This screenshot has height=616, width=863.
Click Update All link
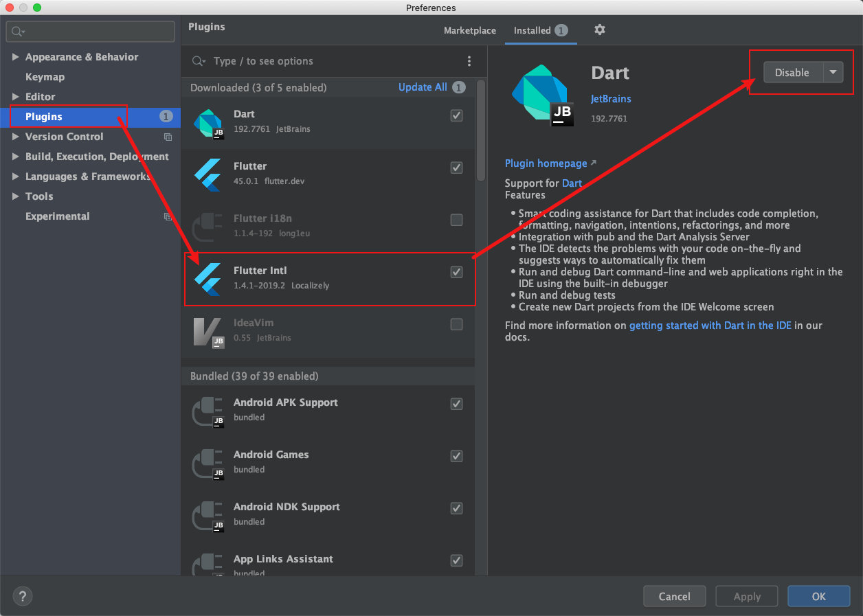pos(423,87)
